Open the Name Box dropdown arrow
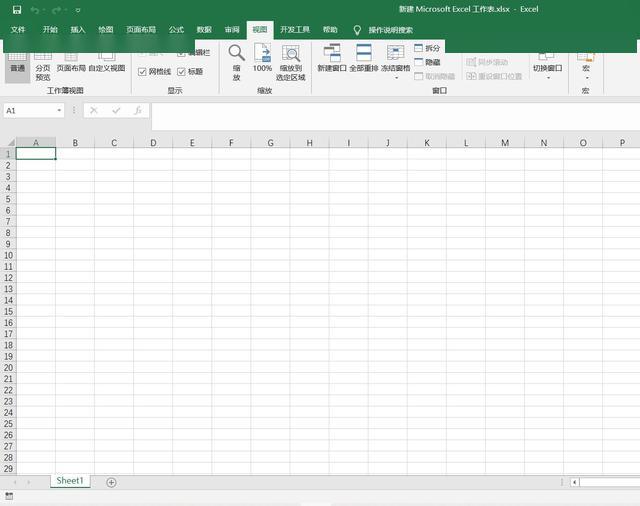 60,111
